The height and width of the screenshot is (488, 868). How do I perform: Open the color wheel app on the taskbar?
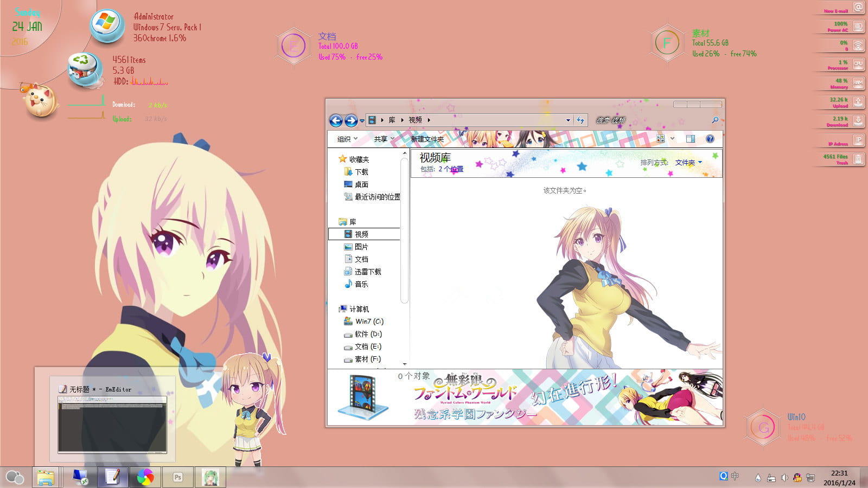(145, 477)
